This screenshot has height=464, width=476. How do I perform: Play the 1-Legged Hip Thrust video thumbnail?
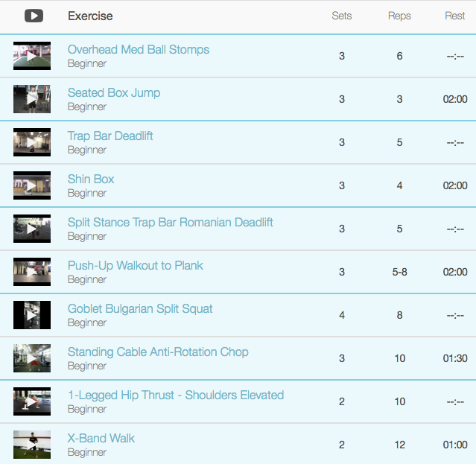point(32,401)
